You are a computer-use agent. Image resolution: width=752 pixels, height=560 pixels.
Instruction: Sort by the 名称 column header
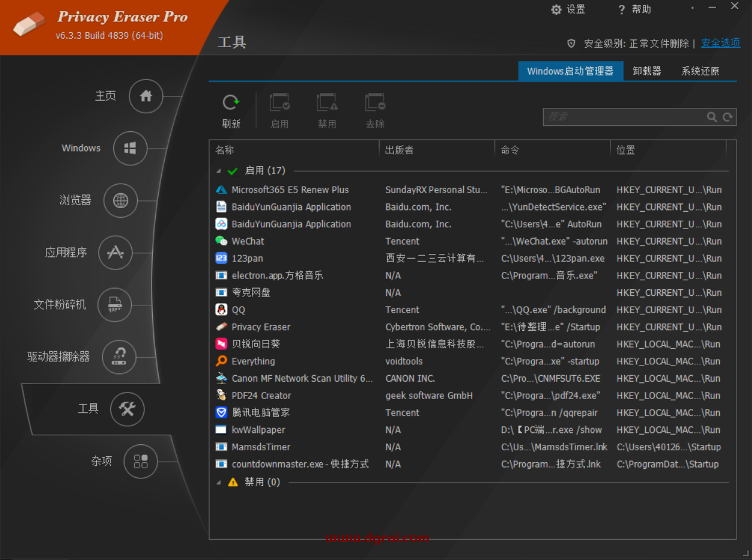point(294,150)
